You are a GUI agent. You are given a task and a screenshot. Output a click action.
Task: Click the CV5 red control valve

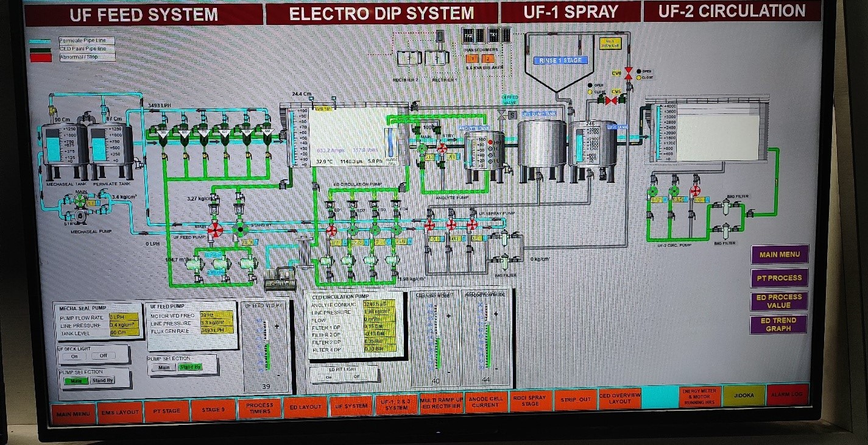point(611,100)
